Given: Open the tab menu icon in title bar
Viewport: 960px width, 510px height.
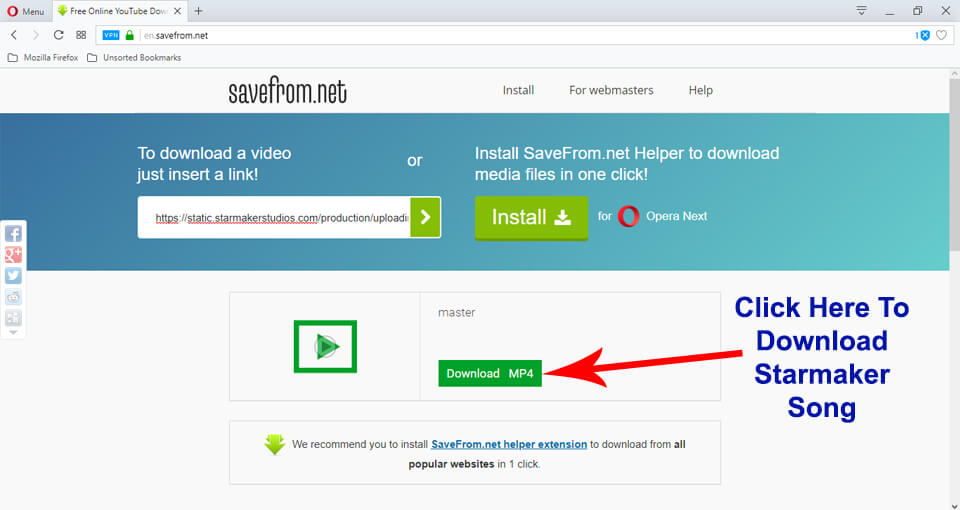Looking at the screenshot, I should coord(861,10).
